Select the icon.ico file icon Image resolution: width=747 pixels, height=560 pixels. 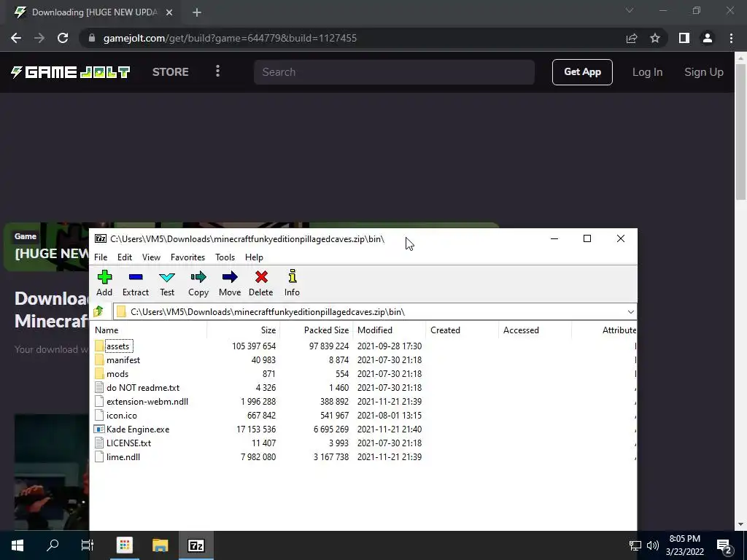(99, 415)
